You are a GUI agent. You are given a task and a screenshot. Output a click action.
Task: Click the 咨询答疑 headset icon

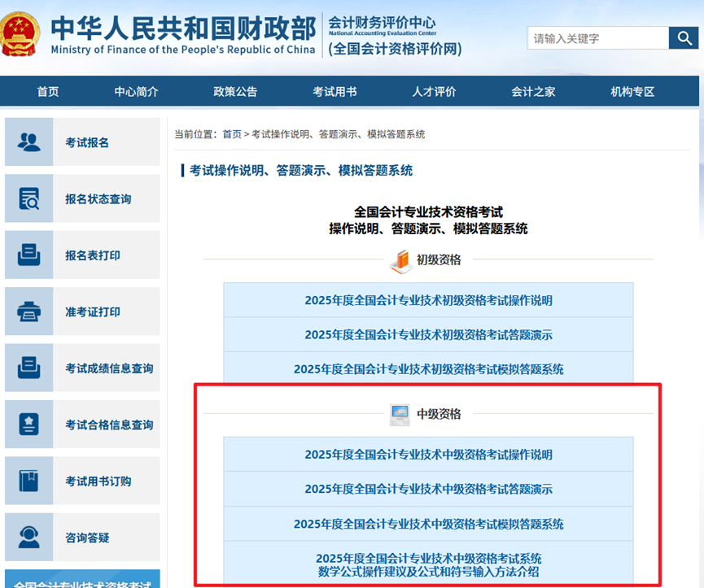(28, 538)
